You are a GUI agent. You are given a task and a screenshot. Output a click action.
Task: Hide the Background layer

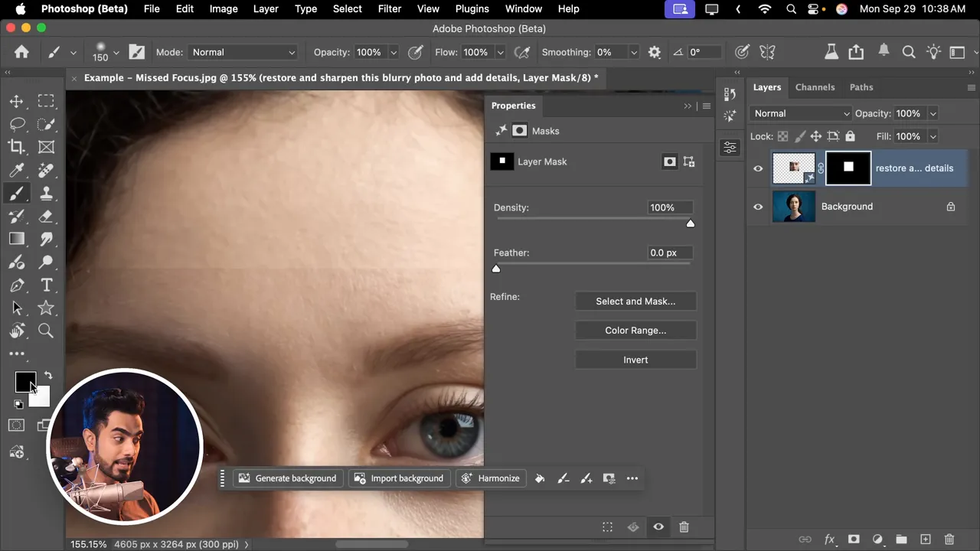[x=758, y=207]
